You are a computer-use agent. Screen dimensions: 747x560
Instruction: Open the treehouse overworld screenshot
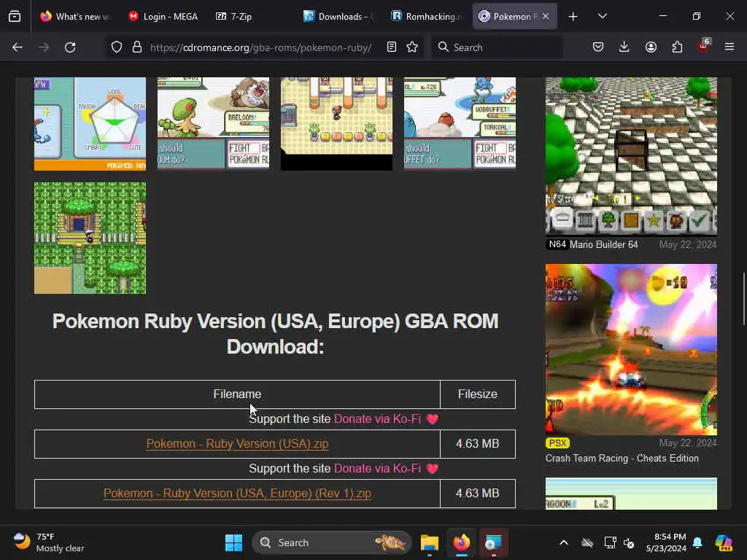(x=90, y=238)
